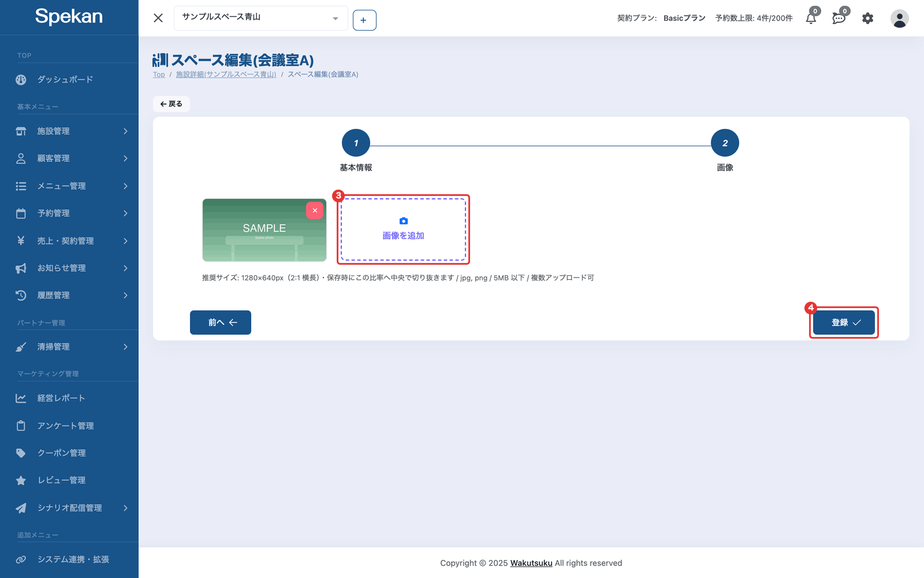The image size is (924, 578).
Task: Click the システム連携・拡張 link icon
Action: pyautogui.click(x=21, y=560)
